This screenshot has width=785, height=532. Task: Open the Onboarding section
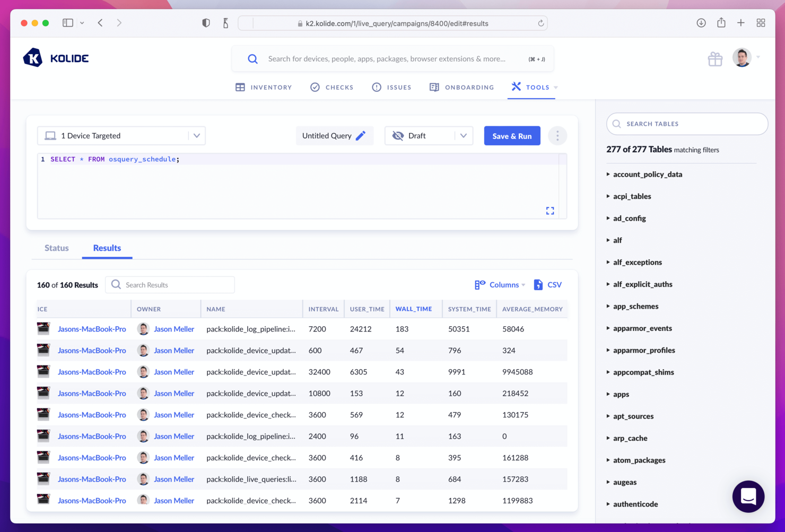pos(461,87)
